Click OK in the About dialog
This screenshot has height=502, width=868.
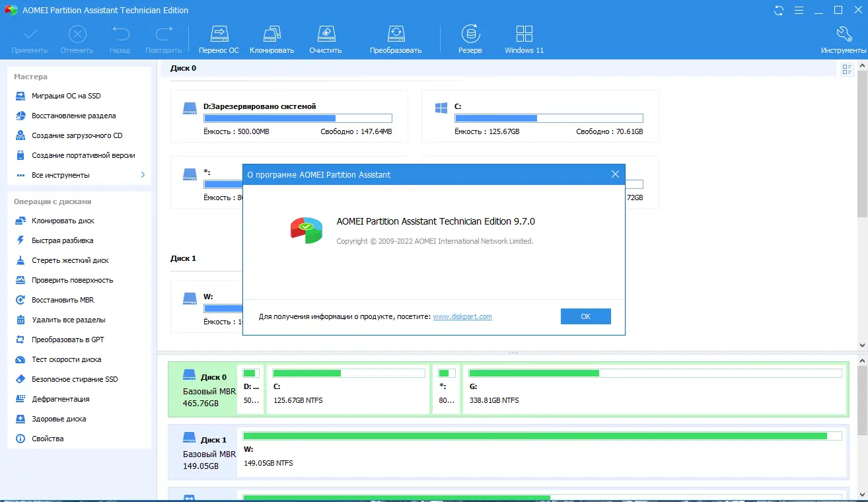(x=585, y=316)
